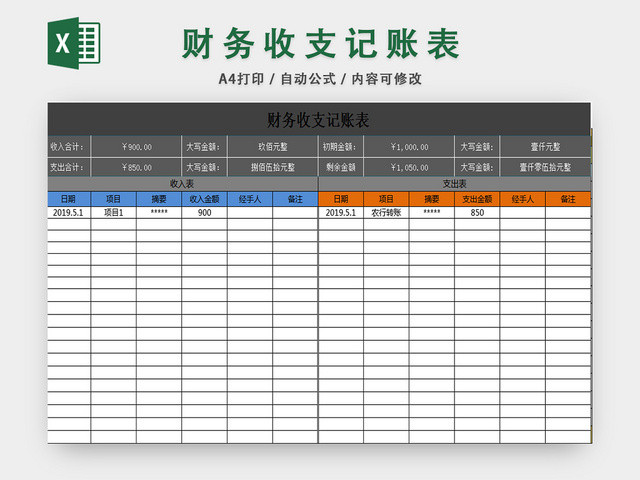Viewport: 640px width, 480px height.
Task: Click the income table 2019.5.1 date cell
Action: pos(69,212)
